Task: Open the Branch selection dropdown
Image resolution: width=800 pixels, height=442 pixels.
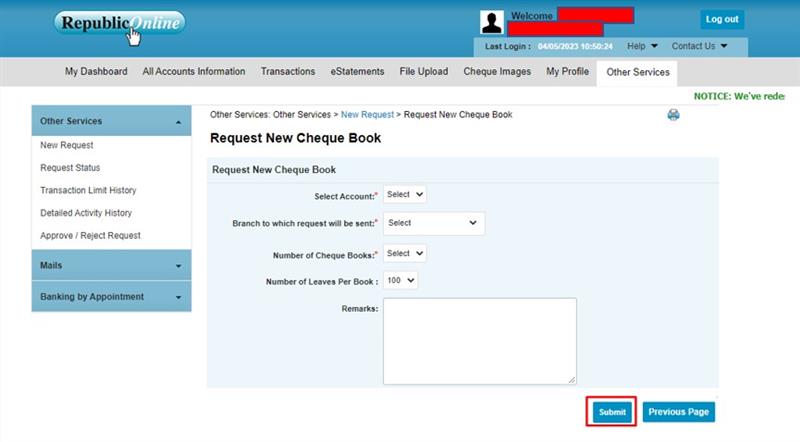Action: [433, 223]
